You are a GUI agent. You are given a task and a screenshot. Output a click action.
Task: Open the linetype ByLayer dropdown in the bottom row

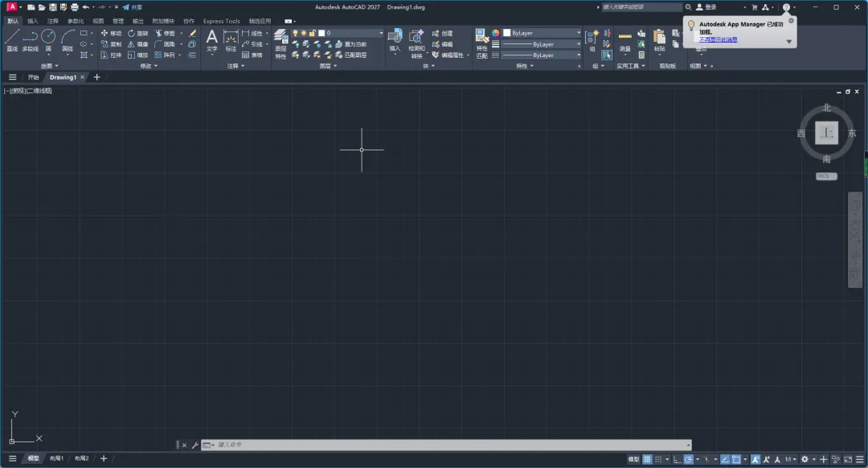pyautogui.click(x=542, y=55)
